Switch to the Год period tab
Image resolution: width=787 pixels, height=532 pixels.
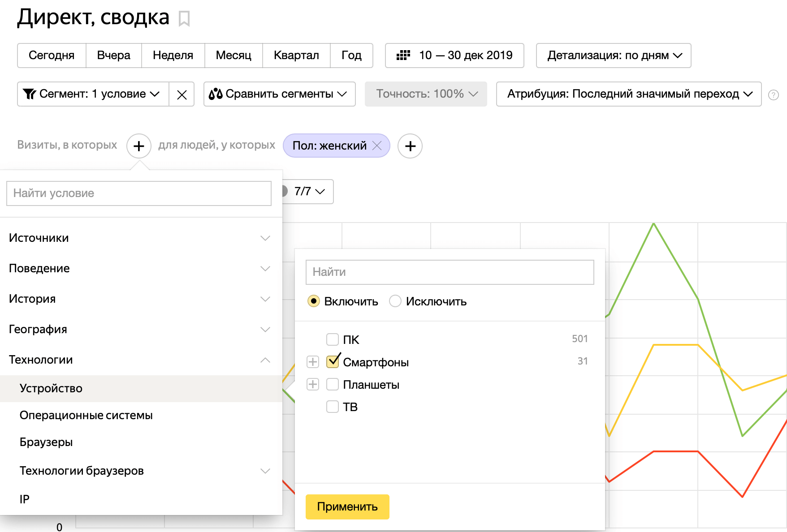coord(351,56)
